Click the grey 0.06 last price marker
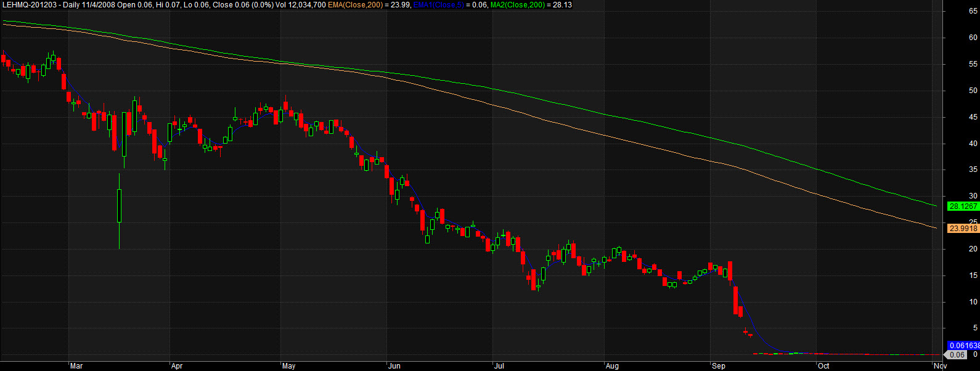 [955, 355]
